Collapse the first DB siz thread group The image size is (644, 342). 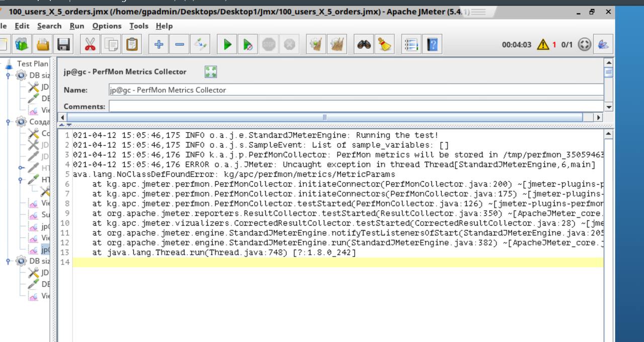[8, 76]
